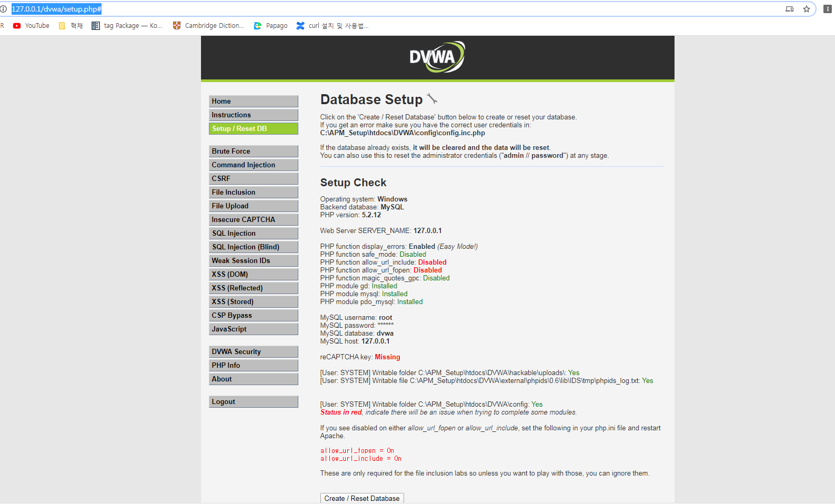The width and height of the screenshot is (835, 504).
Task: Open the SQL Injection module
Action: point(254,233)
